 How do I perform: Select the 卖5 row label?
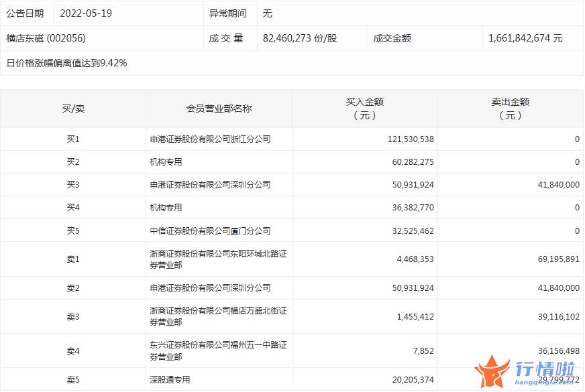[x=73, y=379]
